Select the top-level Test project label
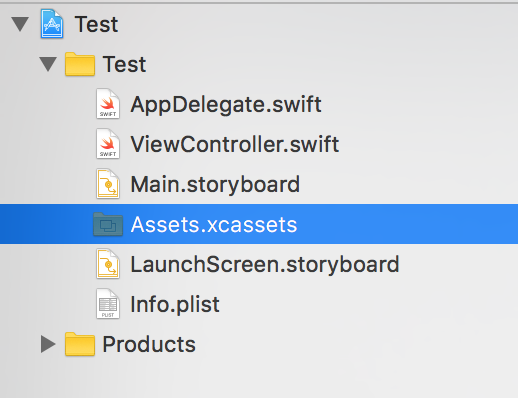Image resolution: width=518 pixels, height=398 pixels. coord(96,24)
